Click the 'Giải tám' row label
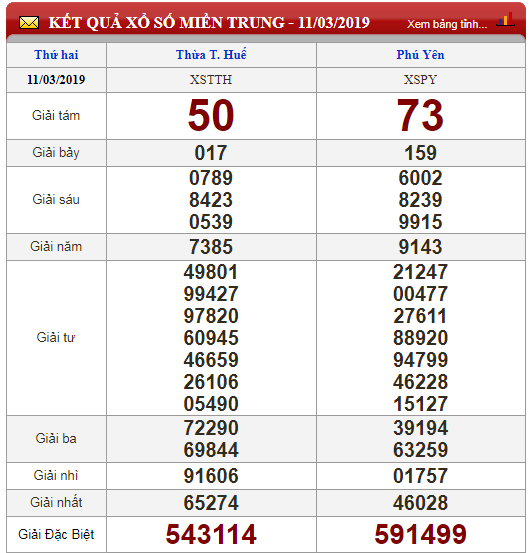This screenshot has width=529, height=553. (x=56, y=115)
